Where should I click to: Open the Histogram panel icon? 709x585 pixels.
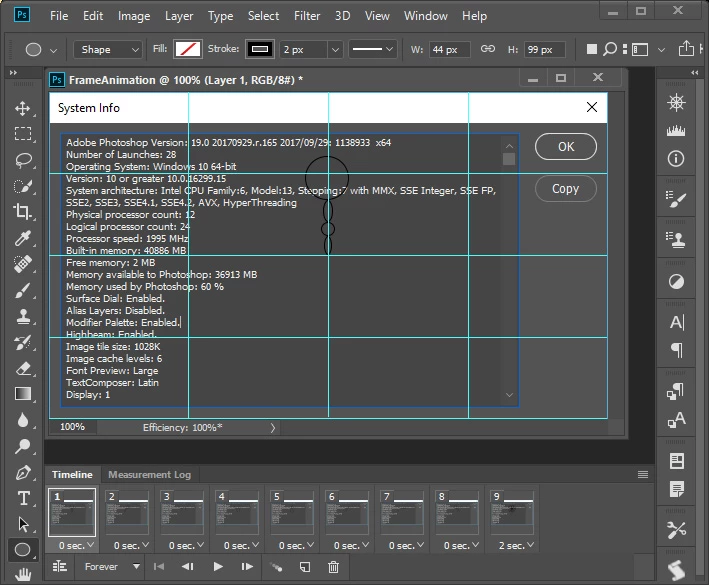676,131
